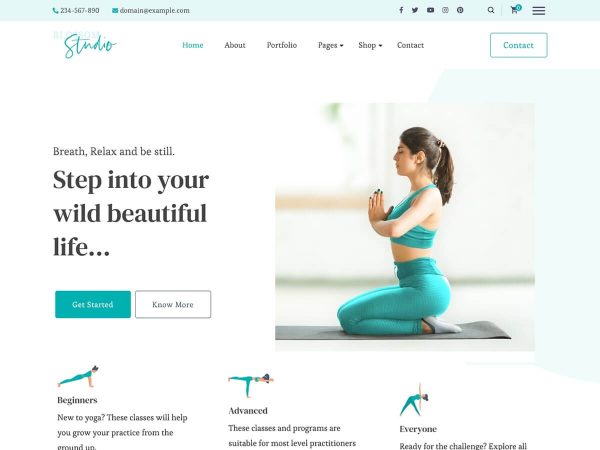Click the Blossom Studio logo
This screenshot has height=450, width=600.
pos(85,45)
